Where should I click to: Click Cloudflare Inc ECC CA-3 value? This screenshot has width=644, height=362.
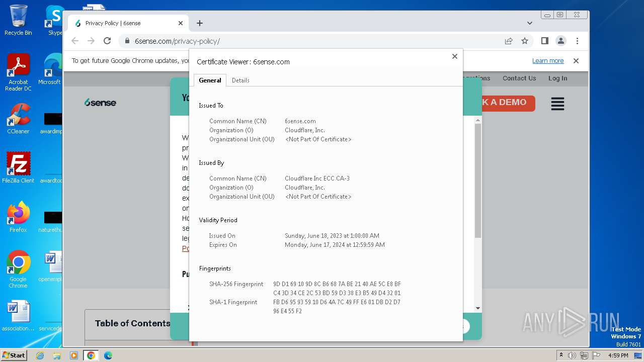point(317,178)
